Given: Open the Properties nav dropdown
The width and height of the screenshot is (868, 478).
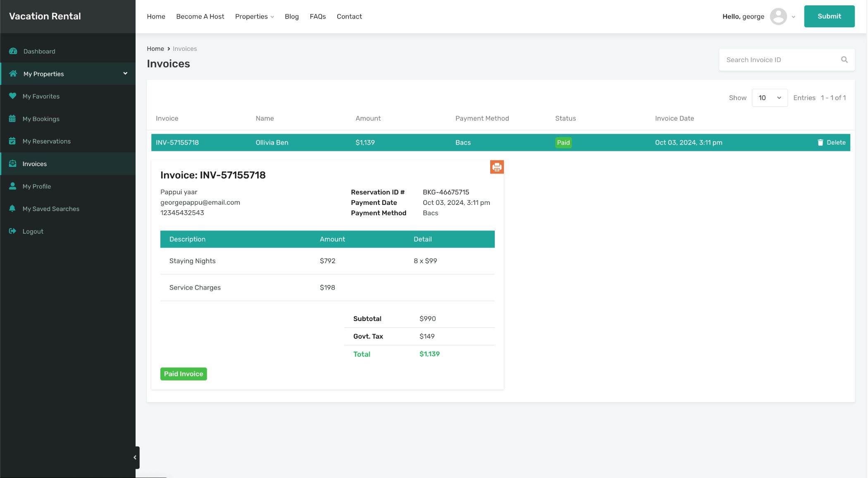Looking at the screenshot, I should point(254,17).
